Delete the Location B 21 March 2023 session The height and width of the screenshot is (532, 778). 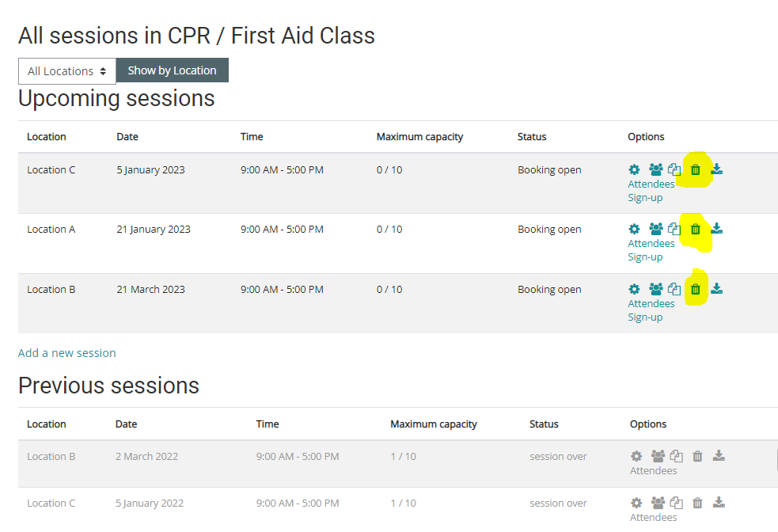tap(696, 289)
